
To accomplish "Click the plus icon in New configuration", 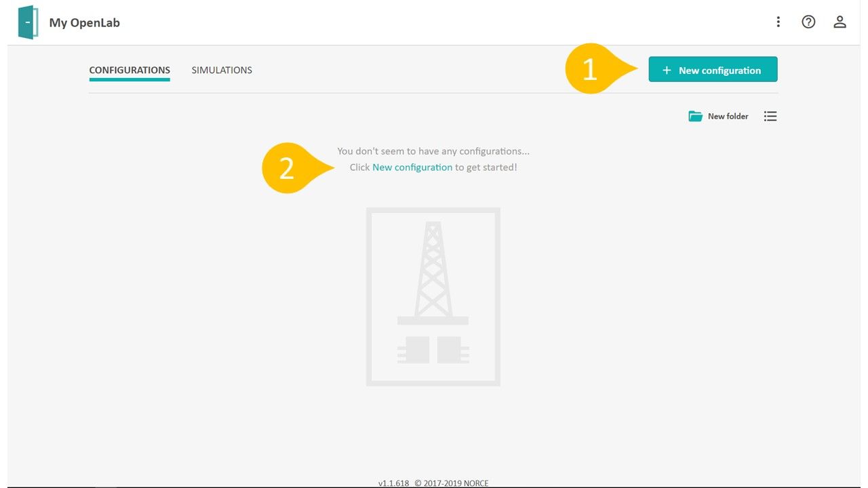I will tap(666, 70).
